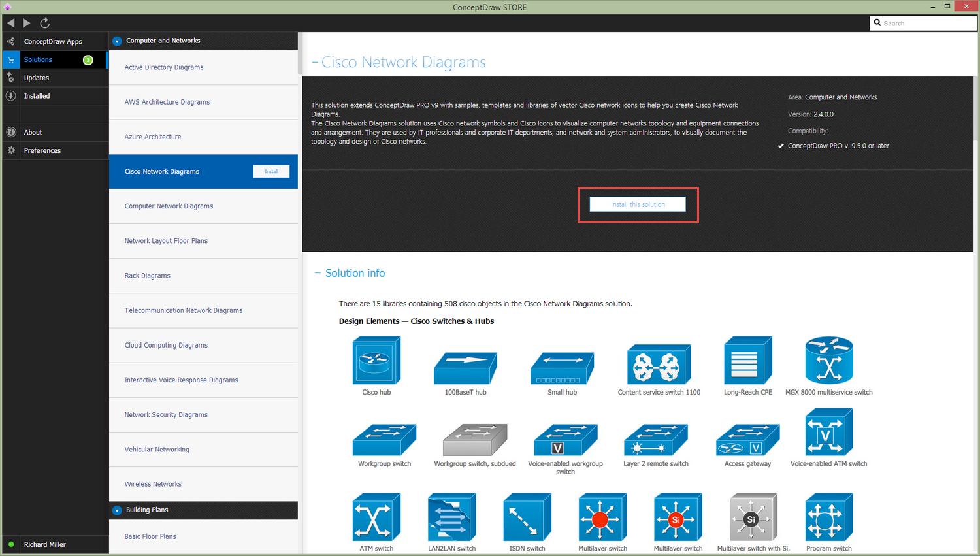Open Preferences
This screenshot has height=556, width=980.
55,150
